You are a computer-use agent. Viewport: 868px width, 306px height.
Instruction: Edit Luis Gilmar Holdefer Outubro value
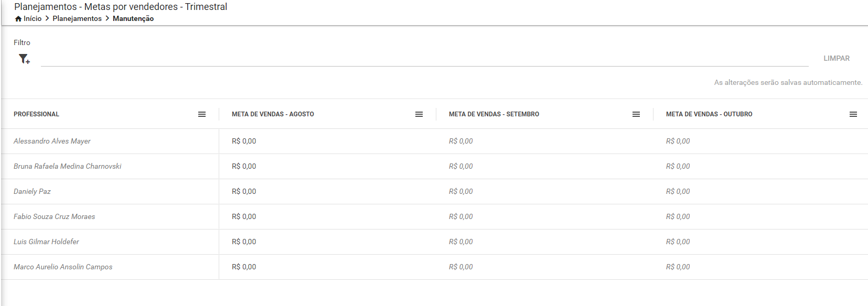click(x=678, y=242)
